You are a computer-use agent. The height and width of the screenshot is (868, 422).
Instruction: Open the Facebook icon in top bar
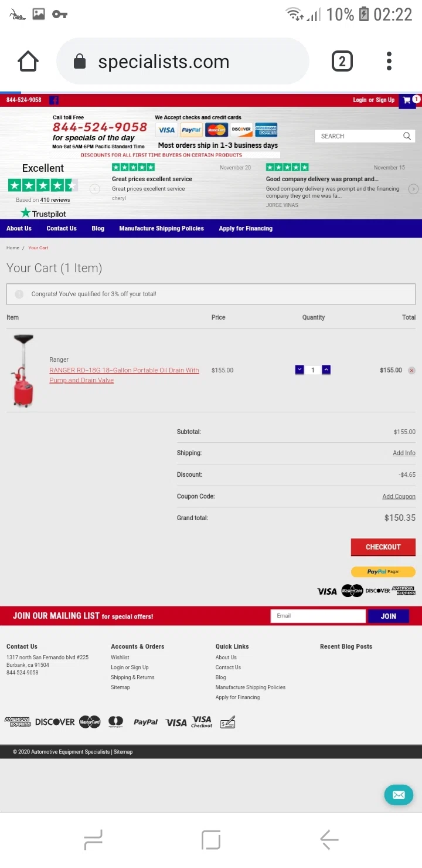point(54,100)
